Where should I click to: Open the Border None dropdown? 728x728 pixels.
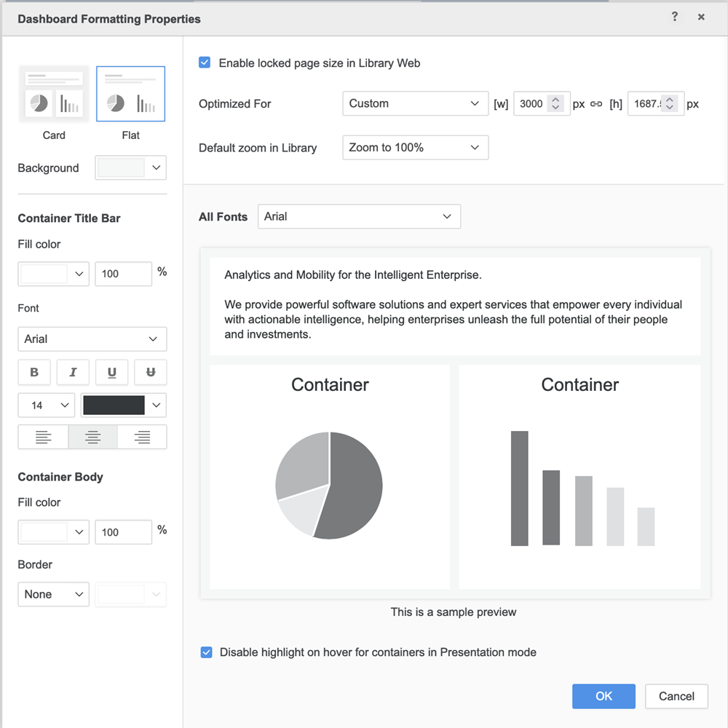(53, 594)
